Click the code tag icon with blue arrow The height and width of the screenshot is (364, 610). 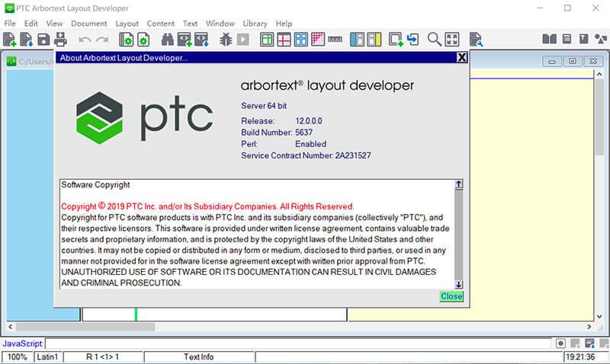tap(201, 40)
